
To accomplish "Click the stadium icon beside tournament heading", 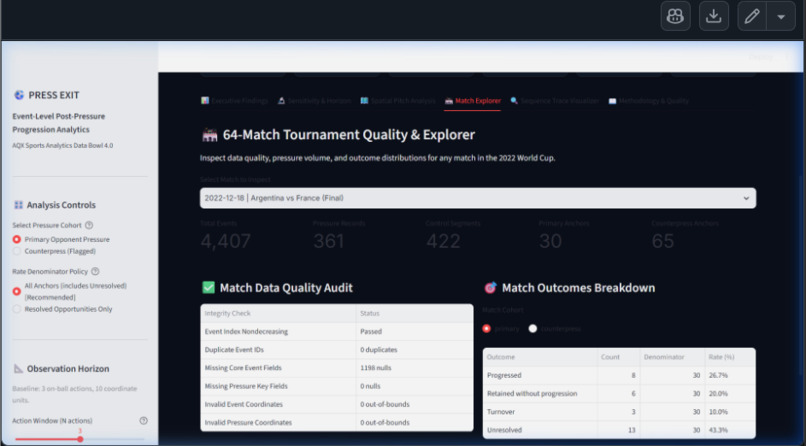I will coord(209,135).
